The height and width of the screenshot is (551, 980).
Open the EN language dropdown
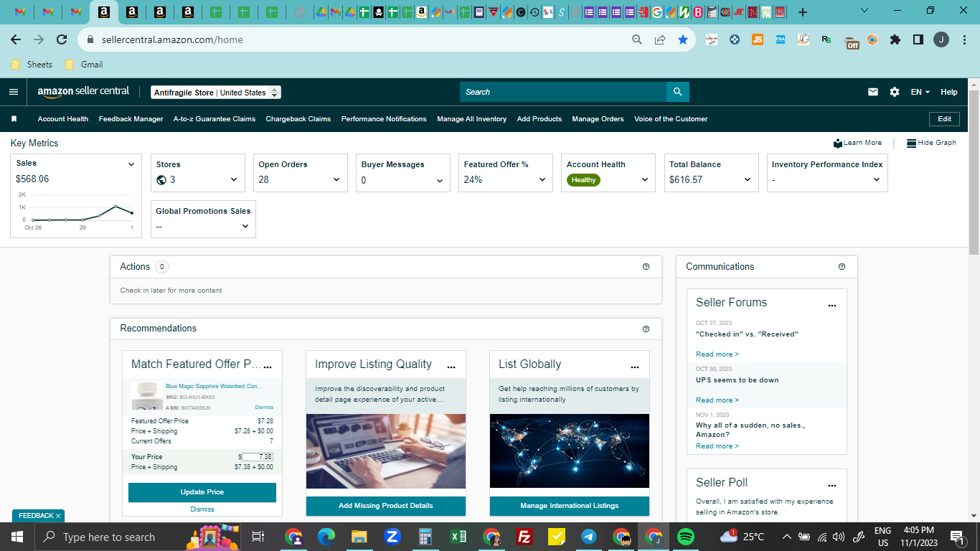(x=920, y=92)
